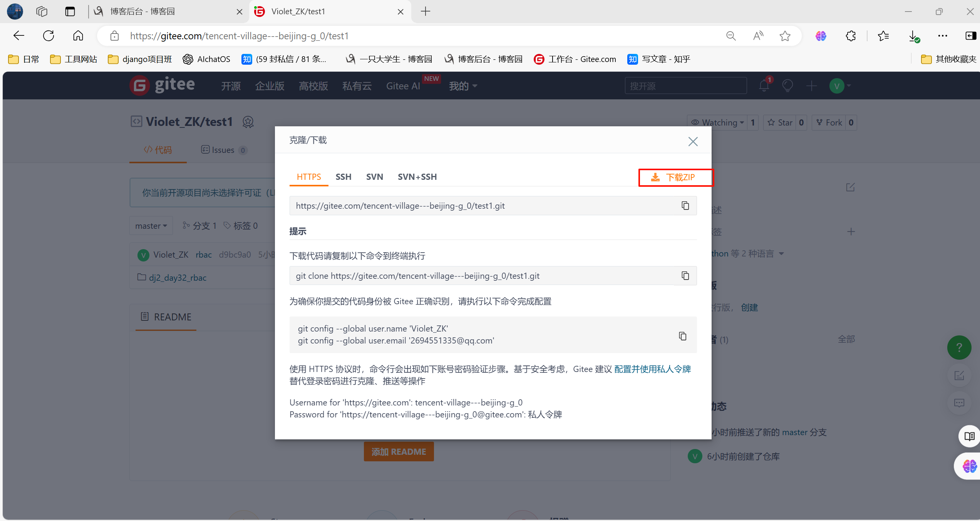Image resolution: width=980 pixels, height=521 pixels.
Task: Open 工作台 - Gitee.com bookmark
Action: click(x=575, y=59)
